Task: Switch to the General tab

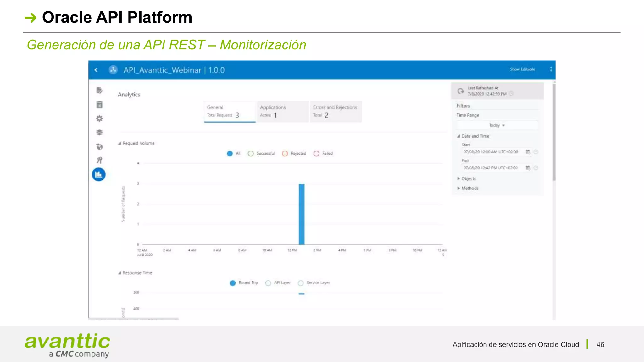Action: pyautogui.click(x=230, y=112)
